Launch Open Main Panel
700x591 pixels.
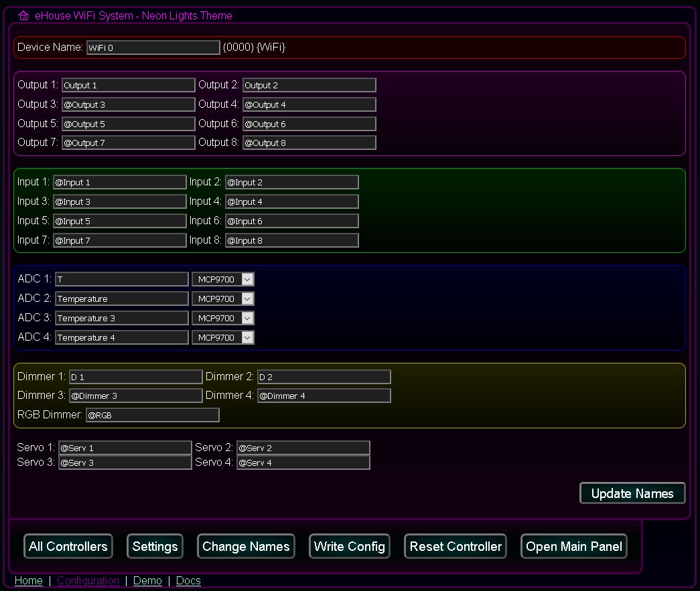click(x=574, y=546)
